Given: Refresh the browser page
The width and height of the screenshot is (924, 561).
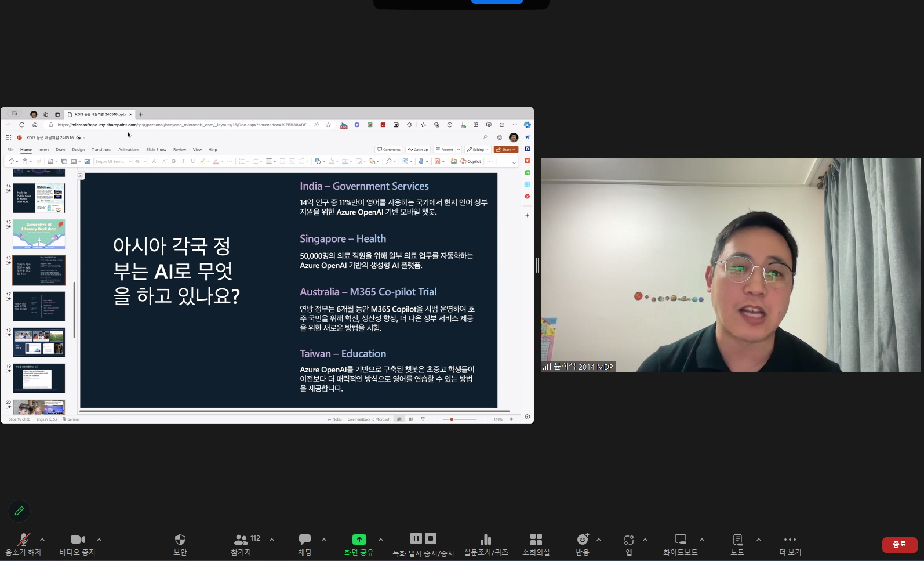Looking at the screenshot, I should click(x=22, y=125).
